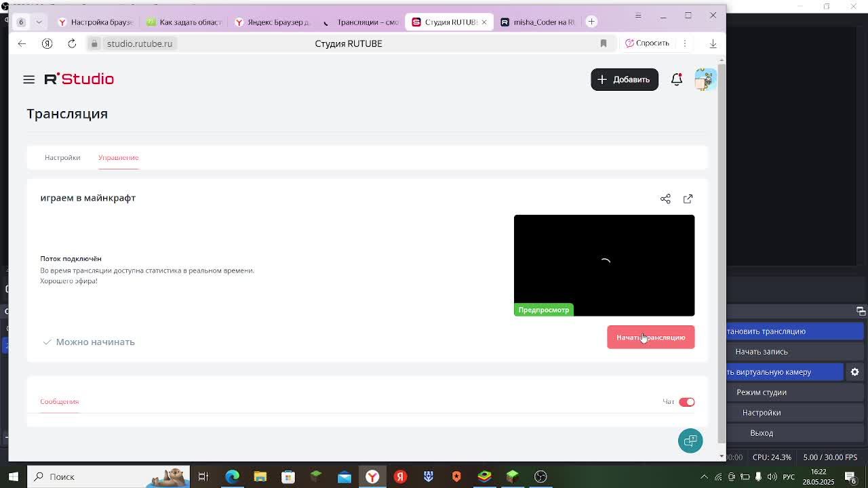Switch to the misha_Coder на RUTUBE tab

537,22
